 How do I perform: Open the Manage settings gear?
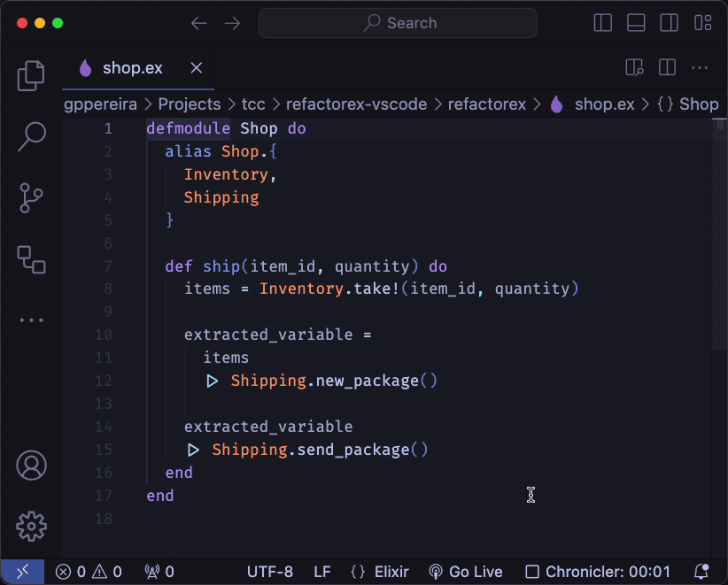tap(31, 526)
